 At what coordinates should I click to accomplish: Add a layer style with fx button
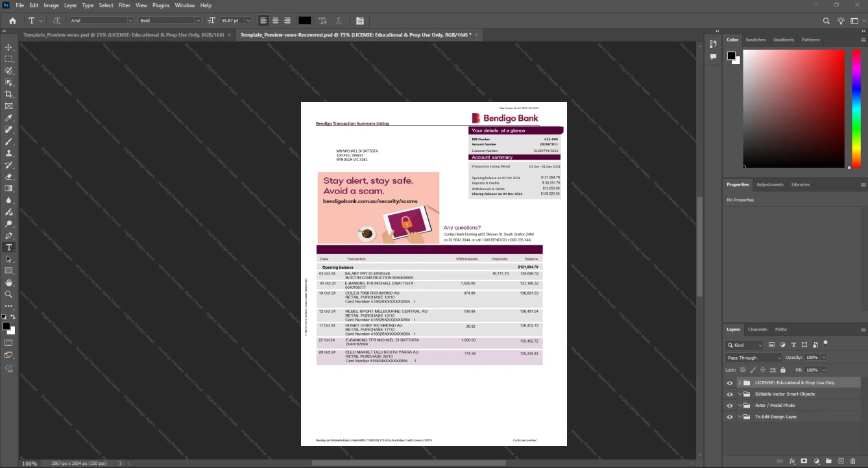coord(792,461)
